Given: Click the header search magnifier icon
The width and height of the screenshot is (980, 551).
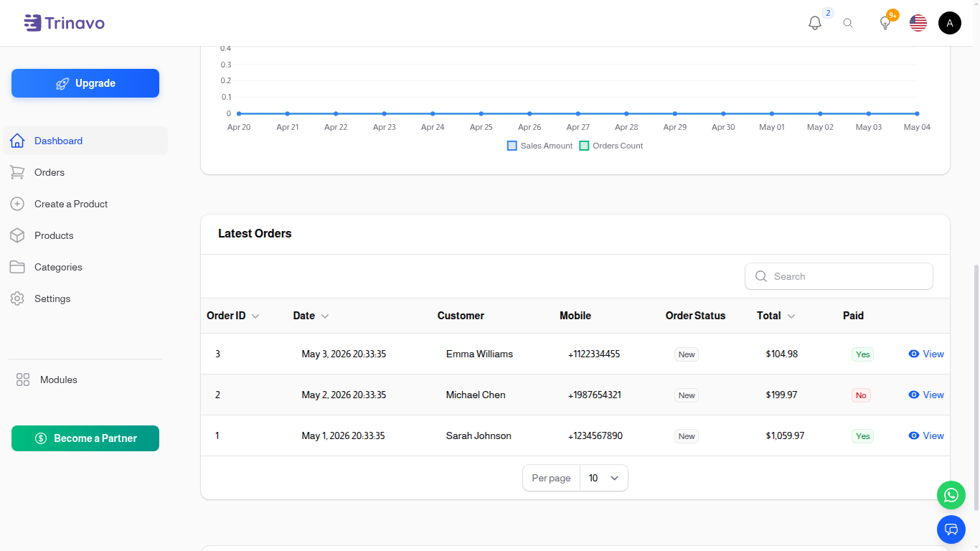Looking at the screenshot, I should point(848,23).
